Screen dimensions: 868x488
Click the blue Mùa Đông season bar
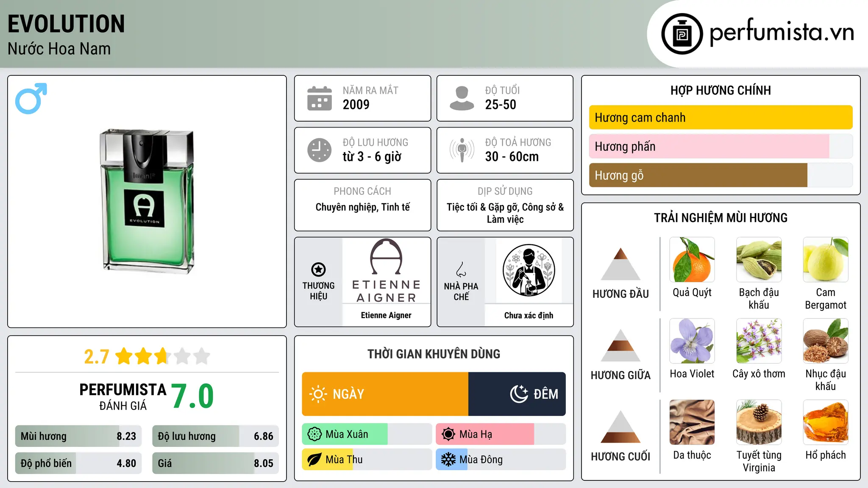(x=501, y=460)
